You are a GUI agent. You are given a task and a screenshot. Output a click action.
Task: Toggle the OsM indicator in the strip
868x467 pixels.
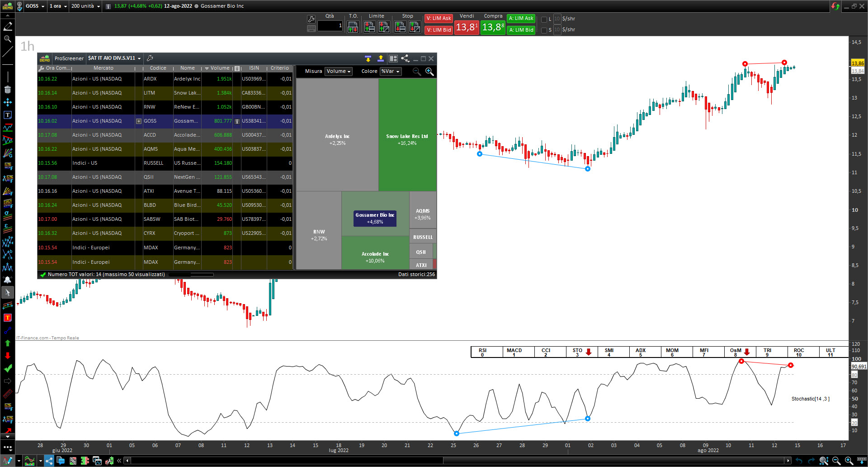tap(740, 352)
